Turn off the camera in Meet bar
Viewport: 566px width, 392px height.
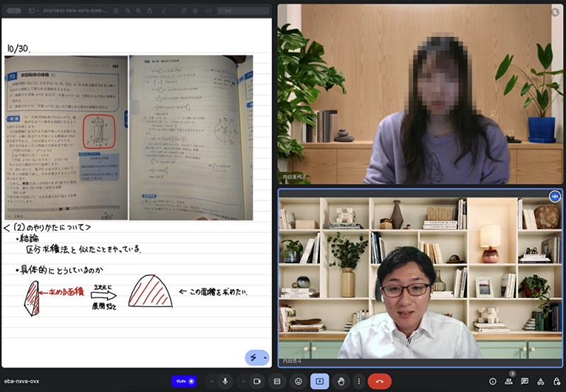tap(257, 381)
